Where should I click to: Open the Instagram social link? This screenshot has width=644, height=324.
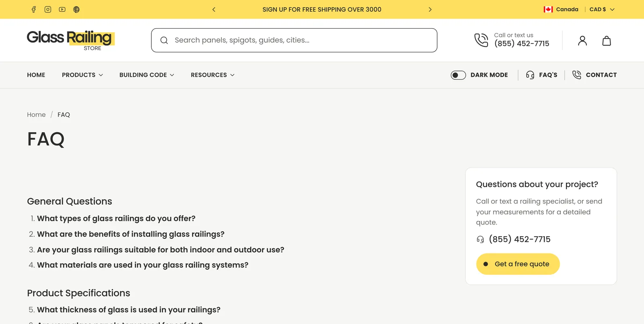click(x=48, y=9)
